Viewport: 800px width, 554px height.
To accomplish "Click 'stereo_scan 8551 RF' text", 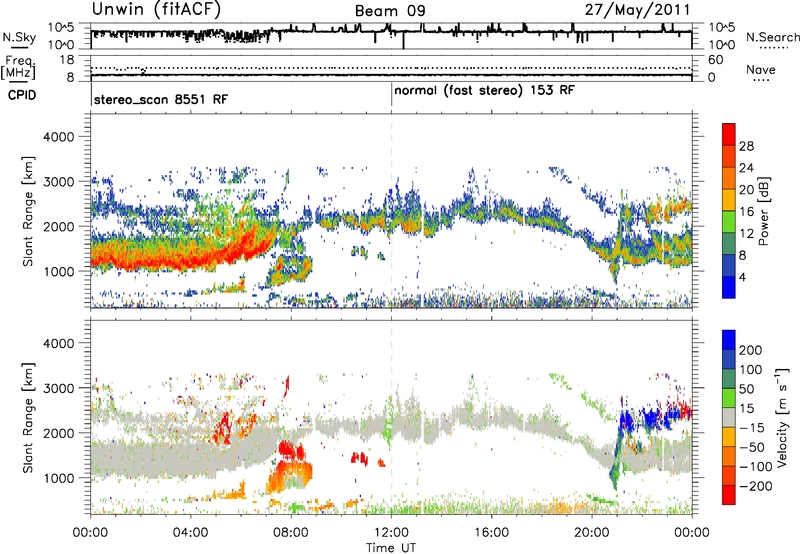I will pyautogui.click(x=161, y=99).
